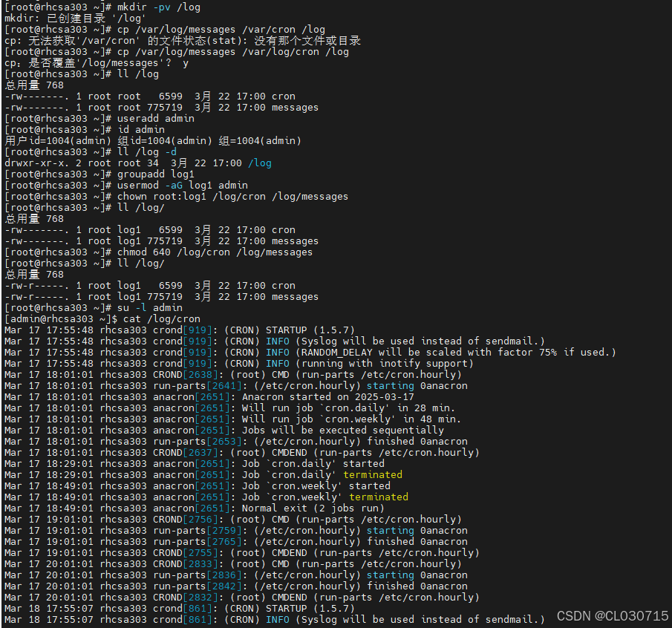Select "Job `cron.weekly' started" log line
The image size is (672, 628).
(x=198, y=486)
